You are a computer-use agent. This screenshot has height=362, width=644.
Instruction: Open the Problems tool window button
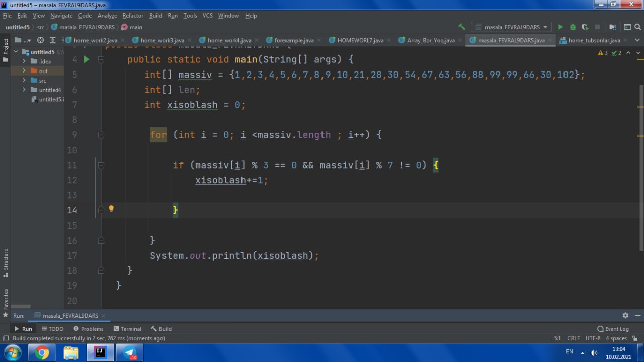click(x=88, y=329)
